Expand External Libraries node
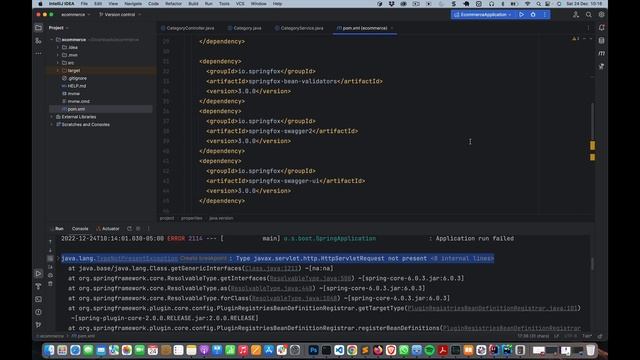 (52, 117)
